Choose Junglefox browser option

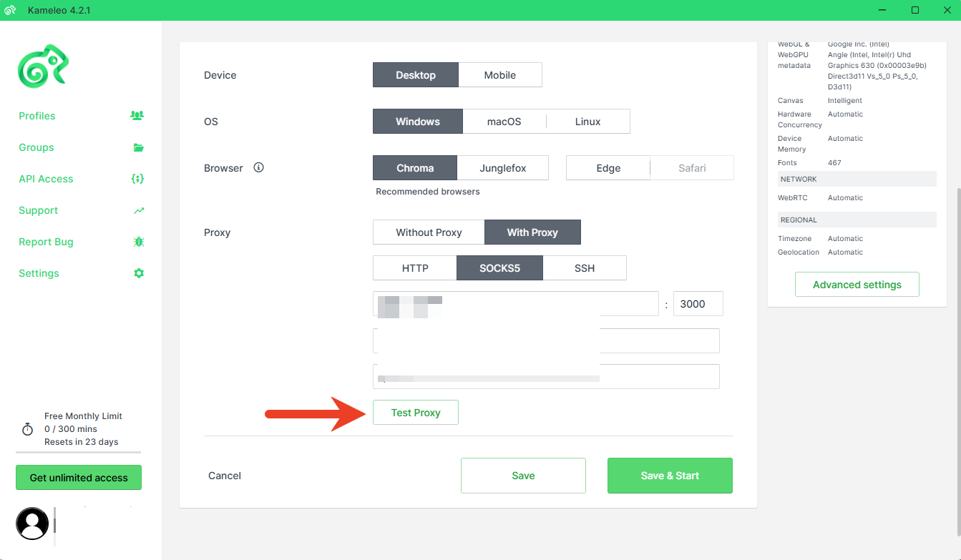[502, 168]
